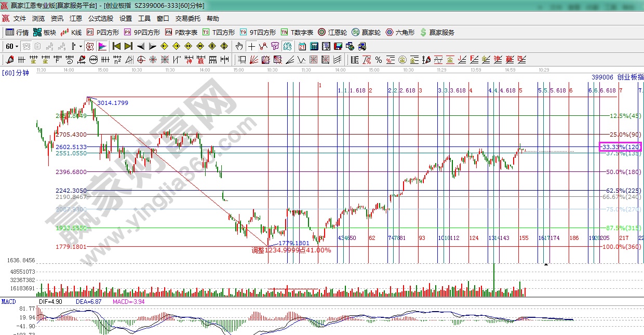Screen dimensions: 644x335
Task: Toggle the highlighted colored flag chart button
Action: pos(102,46)
